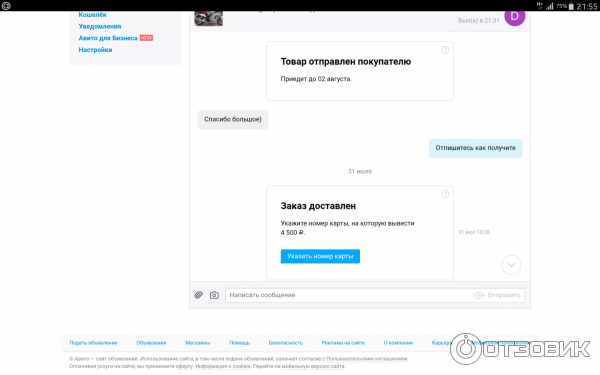Select the Отпишитесь как получите message
This screenshot has height=375, width=600.
(x=476, y=148)
